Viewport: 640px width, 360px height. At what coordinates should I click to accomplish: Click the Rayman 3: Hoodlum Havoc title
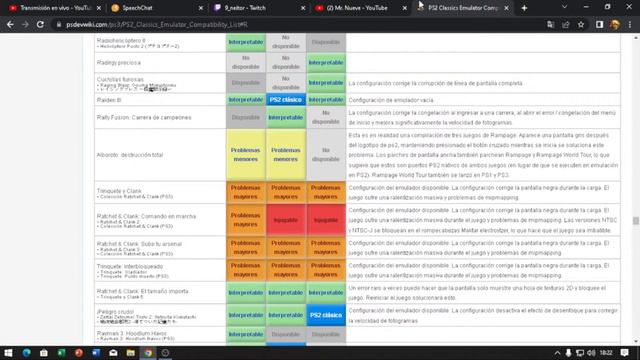click(x=132, y=333)
